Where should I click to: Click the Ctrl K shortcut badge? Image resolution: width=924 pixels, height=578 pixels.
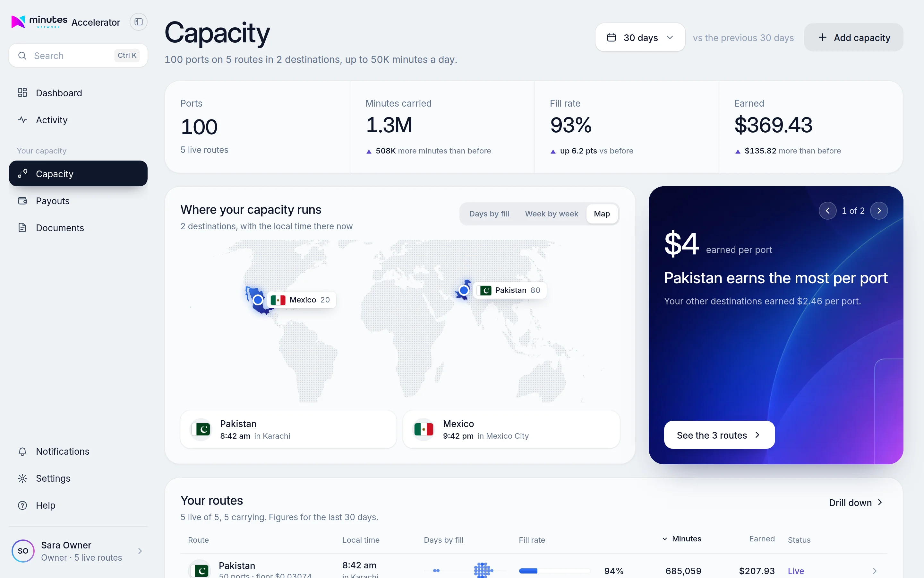(127, 56)
